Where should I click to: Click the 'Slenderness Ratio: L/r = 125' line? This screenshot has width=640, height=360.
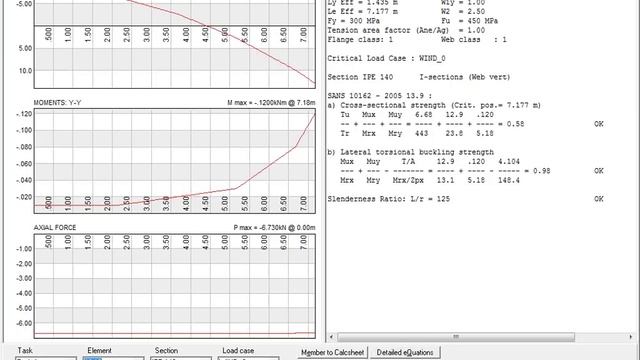point(389,199)
